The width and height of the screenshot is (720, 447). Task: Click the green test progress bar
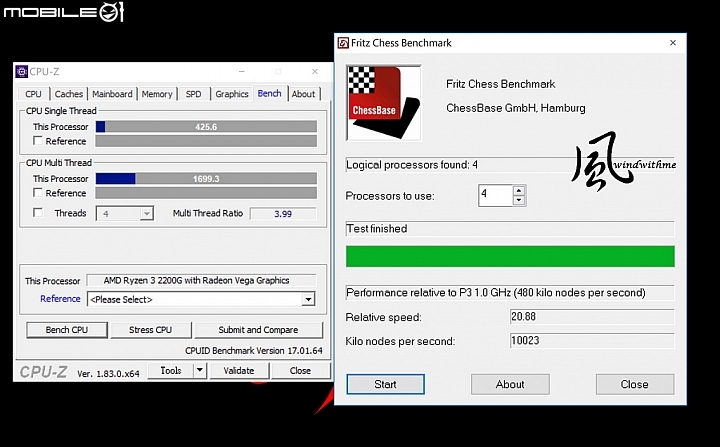point(510,256)
